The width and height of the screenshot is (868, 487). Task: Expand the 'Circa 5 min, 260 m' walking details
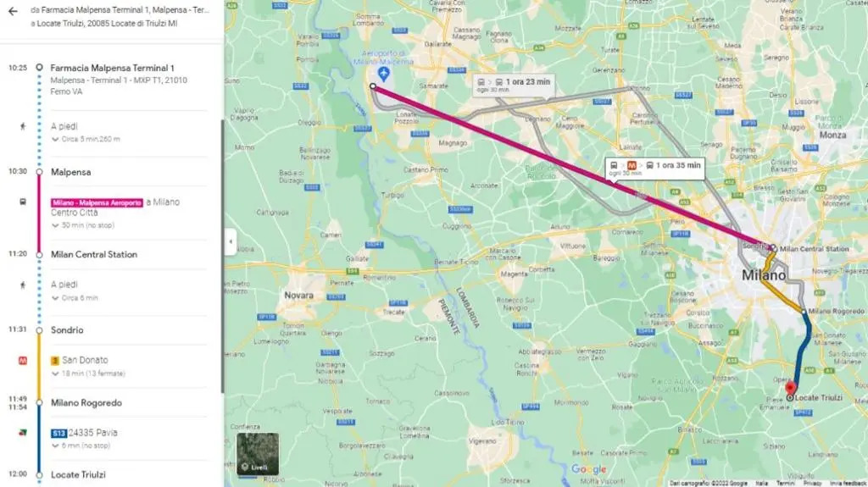(x=86, y=140)
